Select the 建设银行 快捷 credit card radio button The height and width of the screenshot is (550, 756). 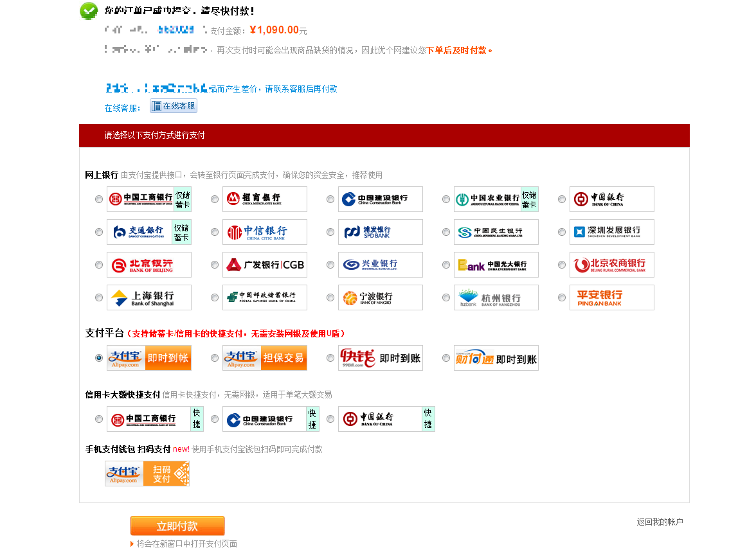215,419
